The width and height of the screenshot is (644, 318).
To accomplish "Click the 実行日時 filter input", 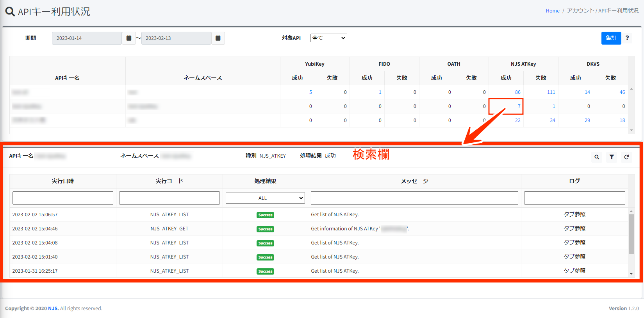I will pyautogui.click(x=63, y=198).
